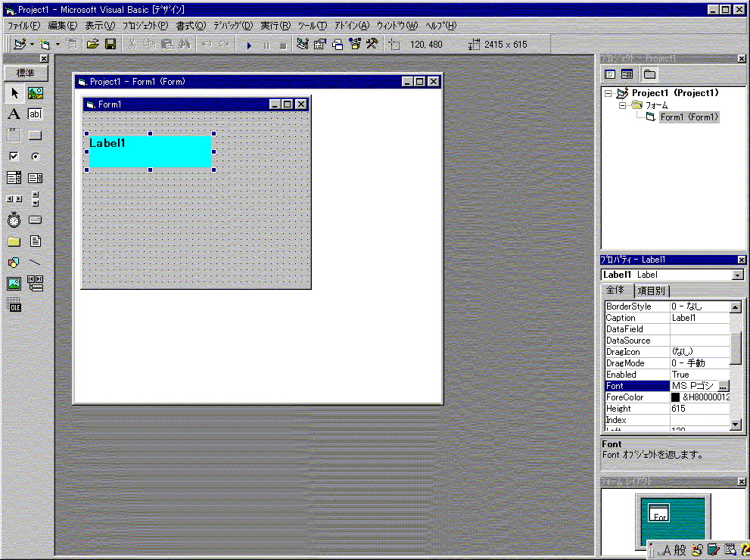Screen dimensions: 750x560
Task: Choose the OLE container tool
Action: tap(14, 305)
